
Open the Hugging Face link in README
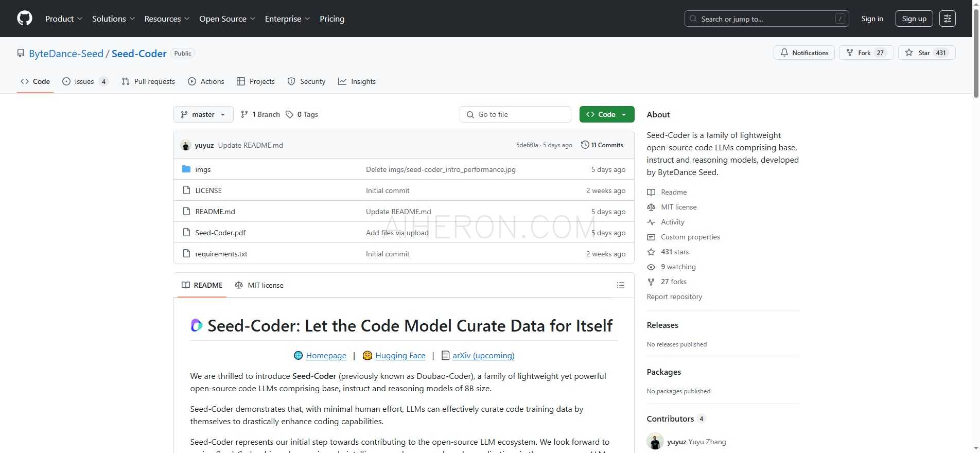400,356
